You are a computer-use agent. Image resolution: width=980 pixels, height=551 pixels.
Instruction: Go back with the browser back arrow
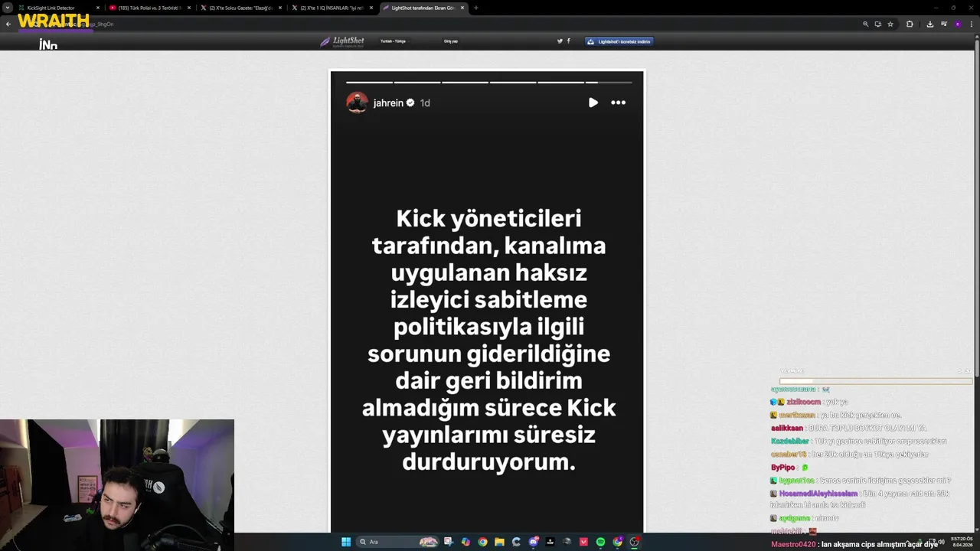8,24
